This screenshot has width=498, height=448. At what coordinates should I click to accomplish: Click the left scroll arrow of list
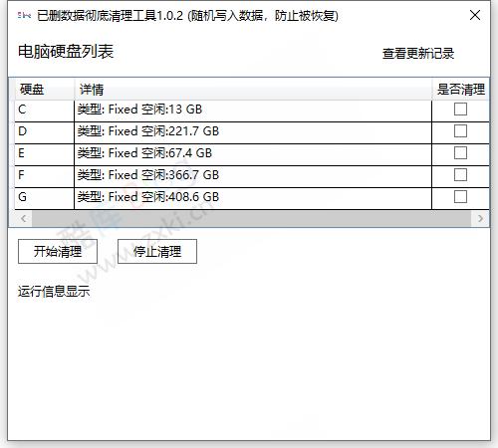[x=23, y=218]
